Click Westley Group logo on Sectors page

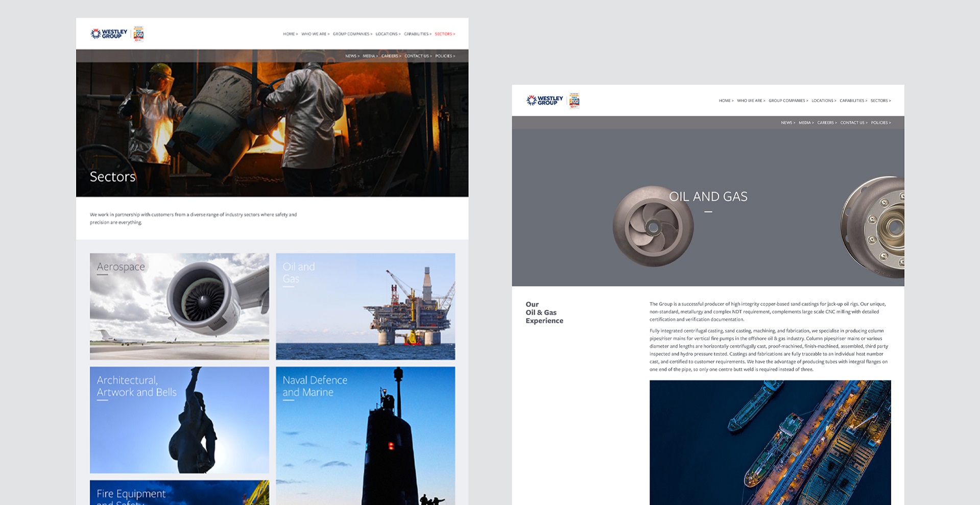(x=109, y=34)
